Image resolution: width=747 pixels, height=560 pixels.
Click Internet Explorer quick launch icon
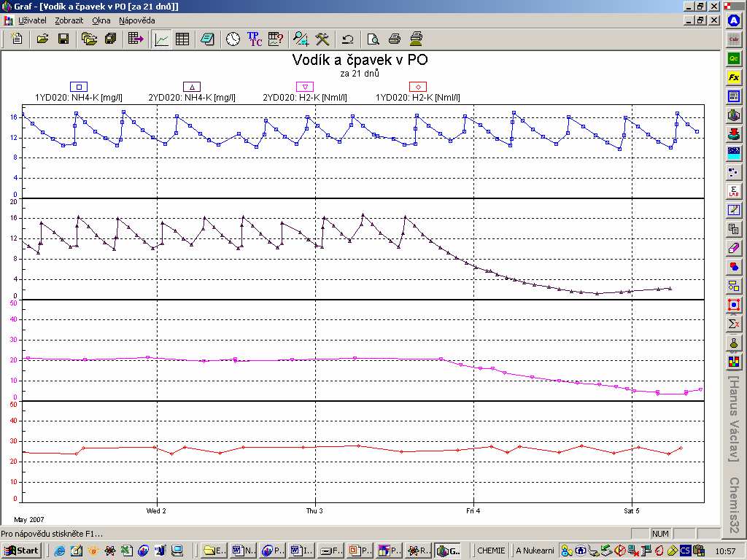(60, 551)
